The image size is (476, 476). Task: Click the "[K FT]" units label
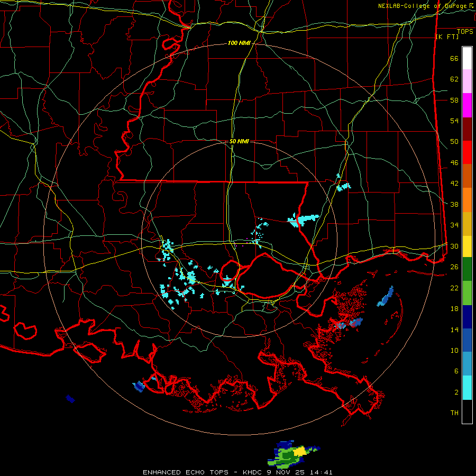[x=447, y=36]
